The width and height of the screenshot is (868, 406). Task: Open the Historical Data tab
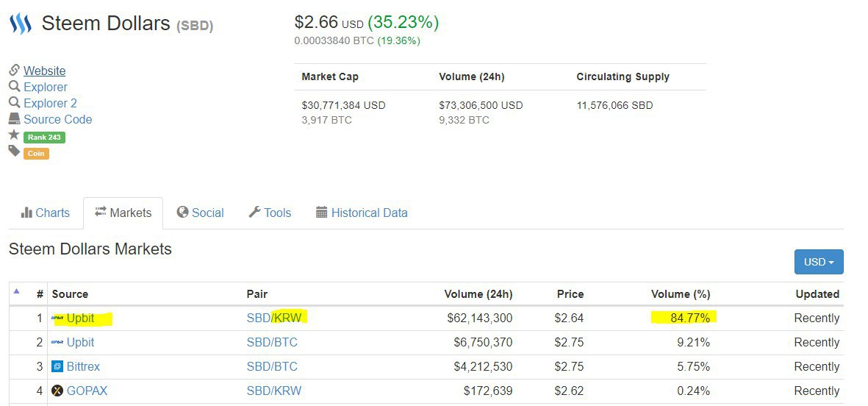coord(362,213)
